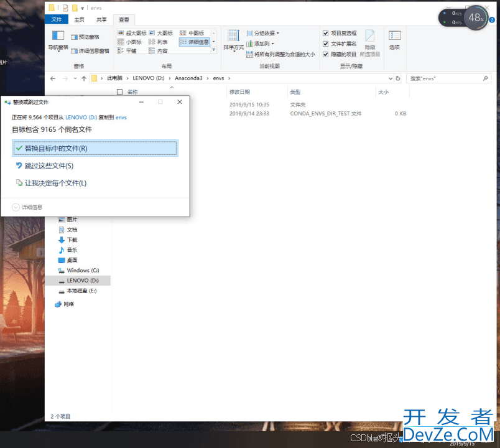Click the envs link in the dialog

pos(121,118)
